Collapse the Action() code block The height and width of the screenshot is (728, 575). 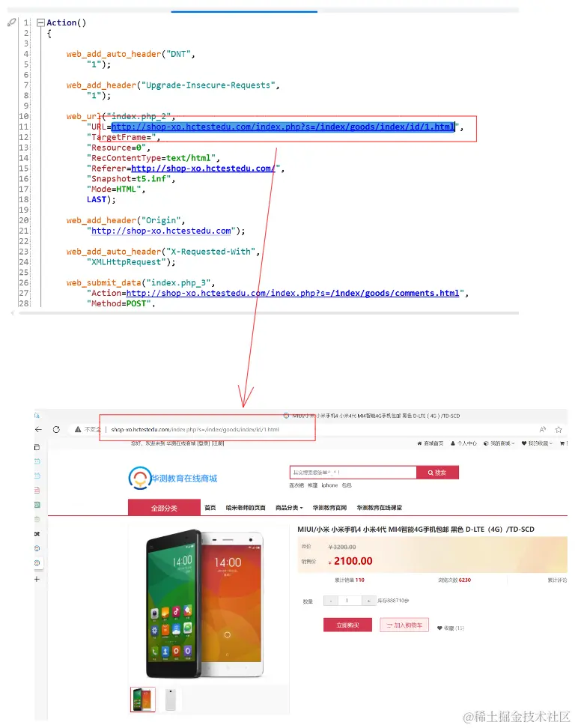point(41,22)
